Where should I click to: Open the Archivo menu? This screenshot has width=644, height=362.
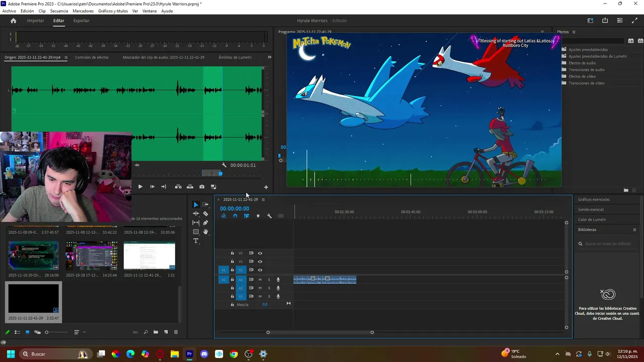coord(9,11)
